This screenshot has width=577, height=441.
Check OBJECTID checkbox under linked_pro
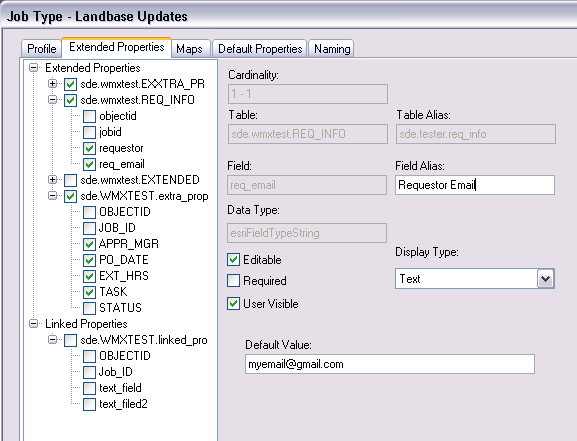point(89,356)
